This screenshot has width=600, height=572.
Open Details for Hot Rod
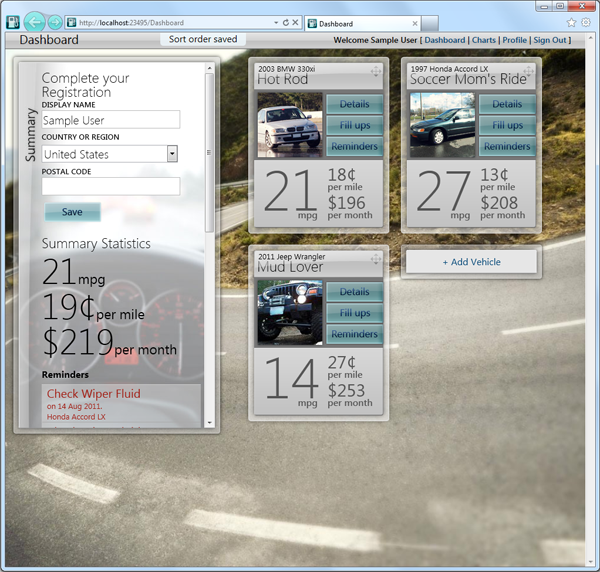click(x=354, y=104)
